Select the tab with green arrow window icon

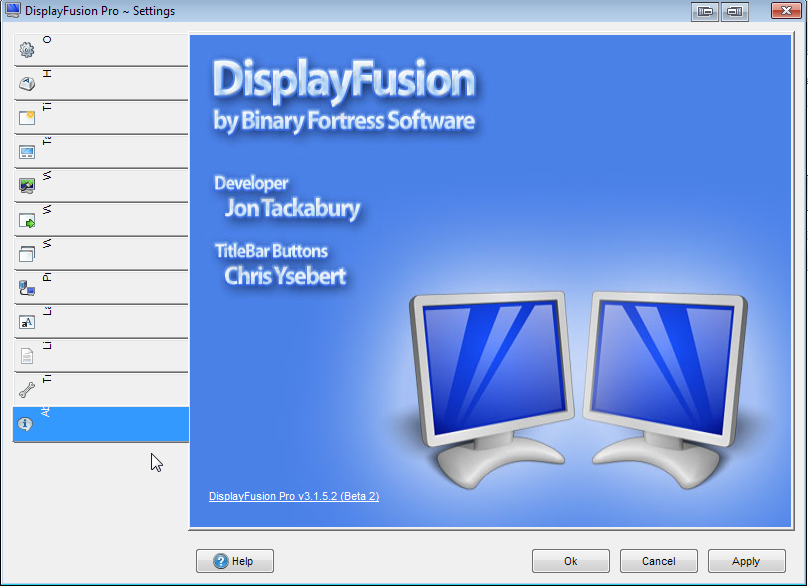point(100,220)
